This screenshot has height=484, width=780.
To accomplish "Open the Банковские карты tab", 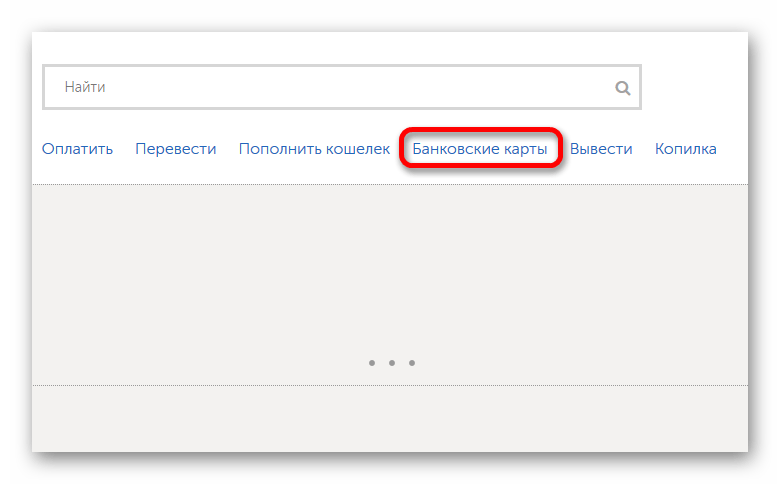I will pos(480,149).
